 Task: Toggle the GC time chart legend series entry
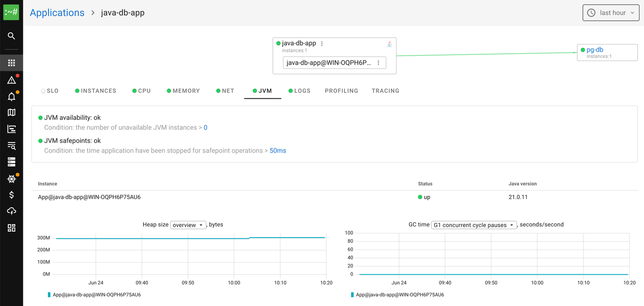397,295
